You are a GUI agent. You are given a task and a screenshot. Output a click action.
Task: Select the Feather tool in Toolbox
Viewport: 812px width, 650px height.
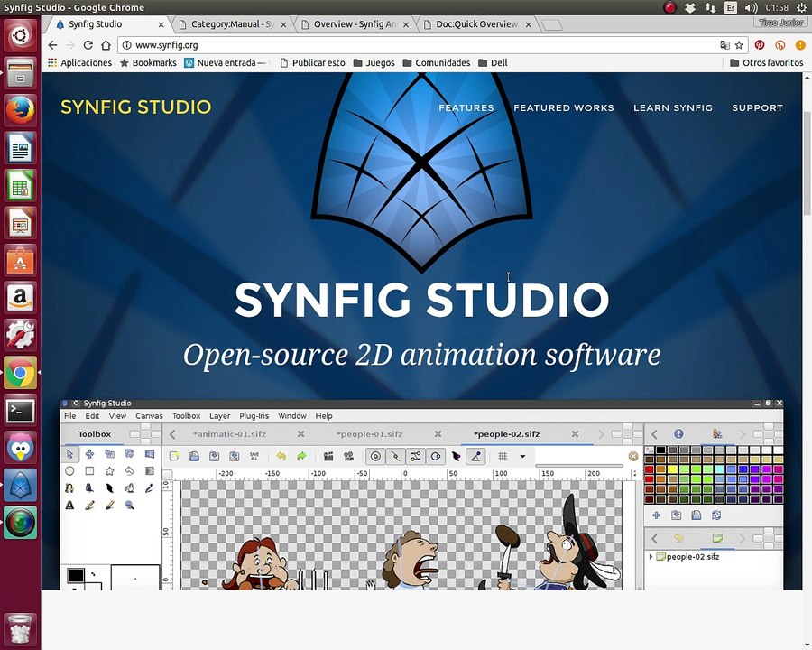[109, 487]
